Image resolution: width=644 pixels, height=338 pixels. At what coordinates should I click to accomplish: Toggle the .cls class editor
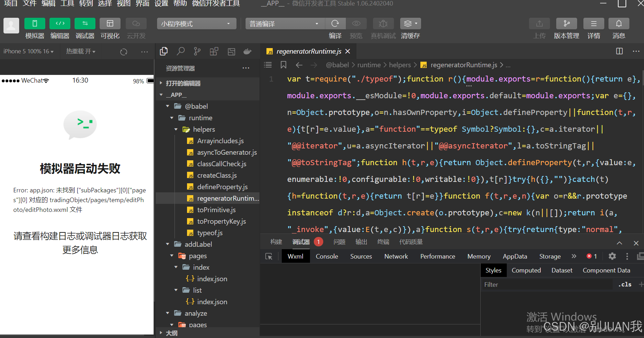click(625, 285)
